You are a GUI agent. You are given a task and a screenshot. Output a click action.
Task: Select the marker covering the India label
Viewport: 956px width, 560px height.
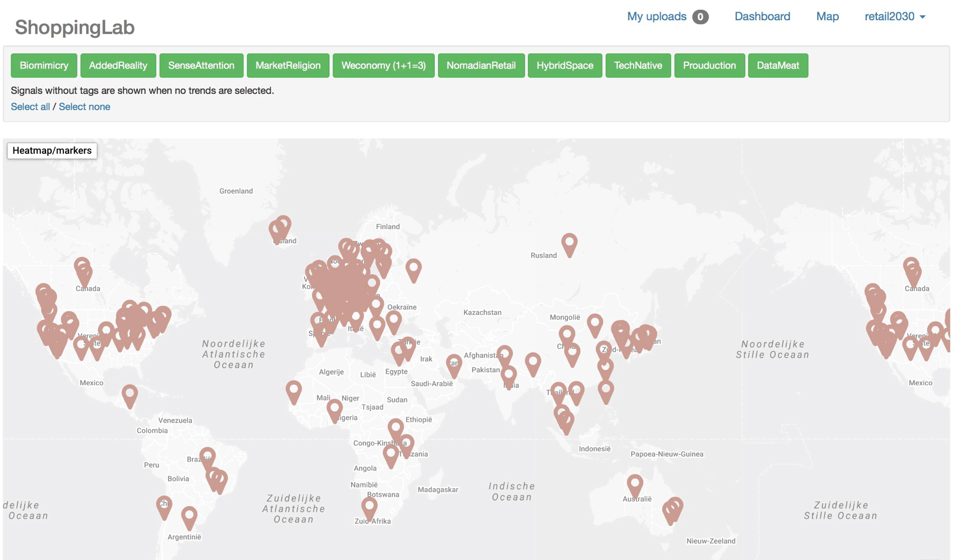point(509,377)
